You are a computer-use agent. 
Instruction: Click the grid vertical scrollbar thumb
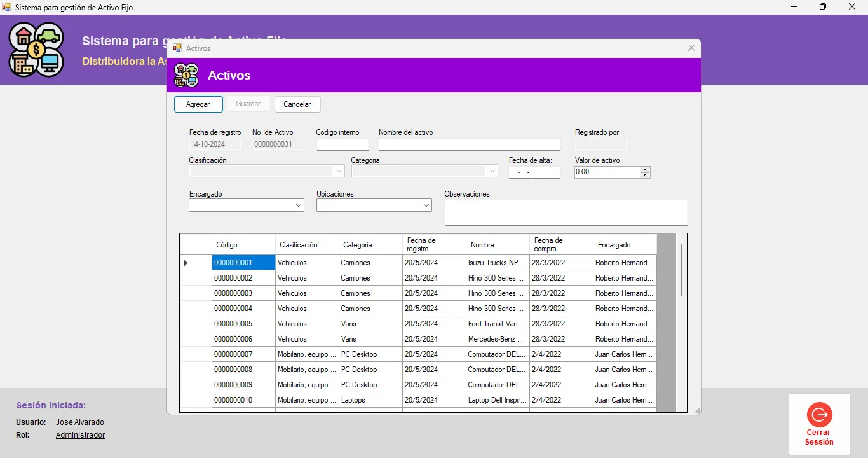click(681, 270)
